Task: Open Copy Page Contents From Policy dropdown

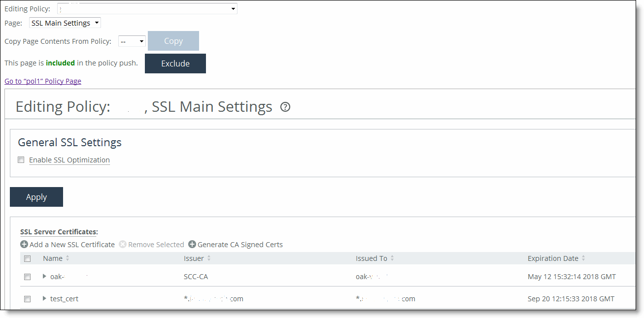Action: point(132,42)
